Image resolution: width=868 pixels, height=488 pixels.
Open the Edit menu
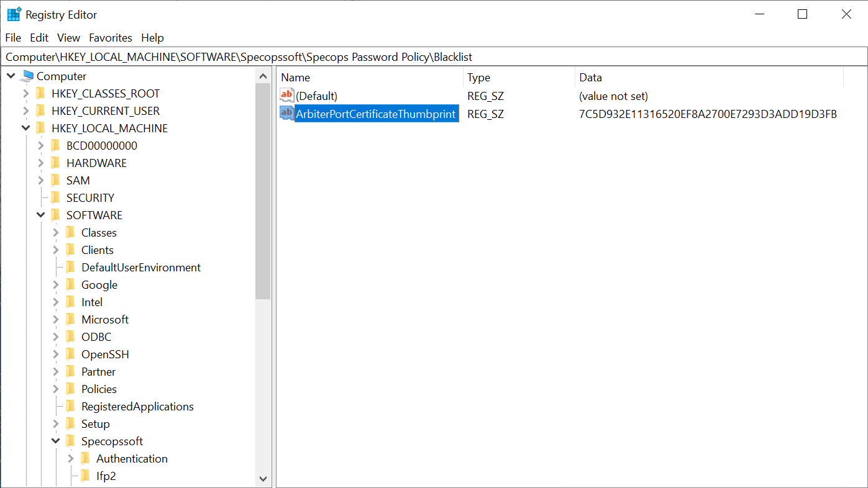(39, 38)
